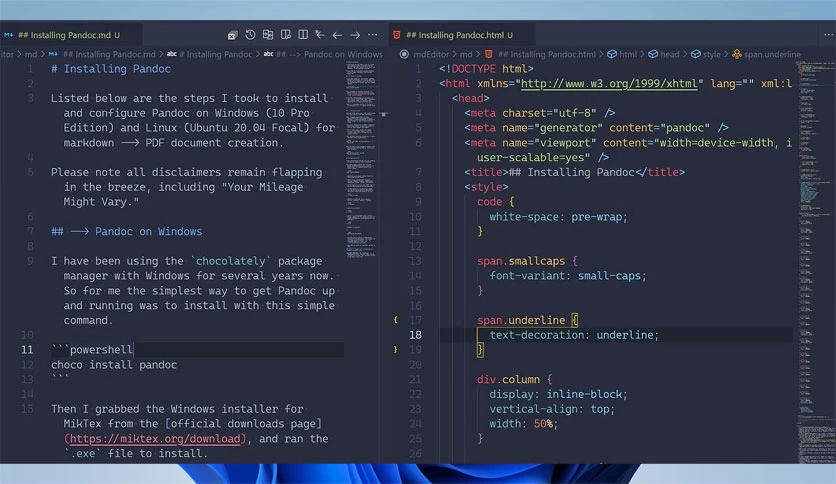Click 'text-decoration: underline;' CSS rule
The image size is (836, 484).
pyautogui.click(x=574, y=335)
